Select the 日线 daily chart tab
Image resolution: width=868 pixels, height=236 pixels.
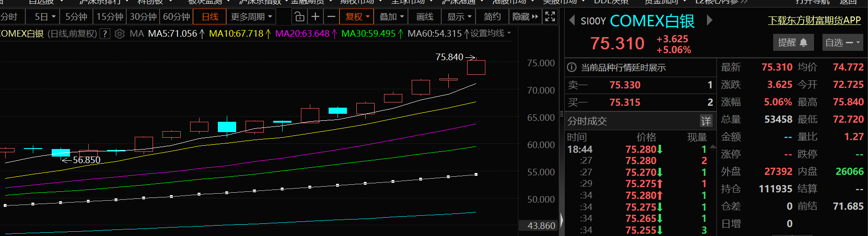[210, 17]
